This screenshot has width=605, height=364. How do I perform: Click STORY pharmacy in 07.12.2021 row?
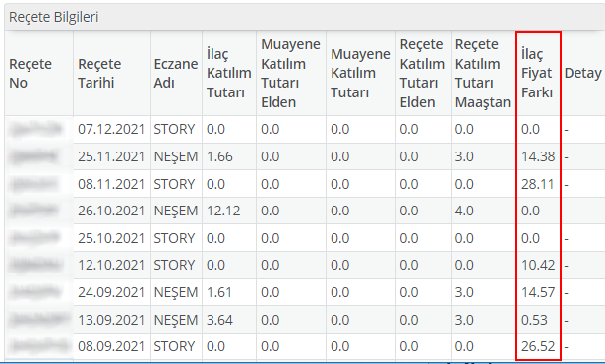pos(174,129)
